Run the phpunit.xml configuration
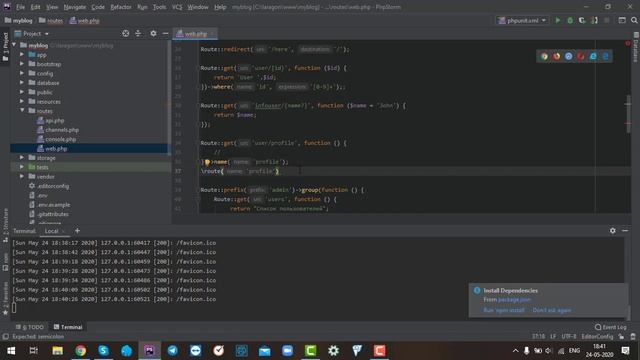Image resolution: width=640 pixels, height=360 pixels. pyautogui.click(x=558, y=20)
